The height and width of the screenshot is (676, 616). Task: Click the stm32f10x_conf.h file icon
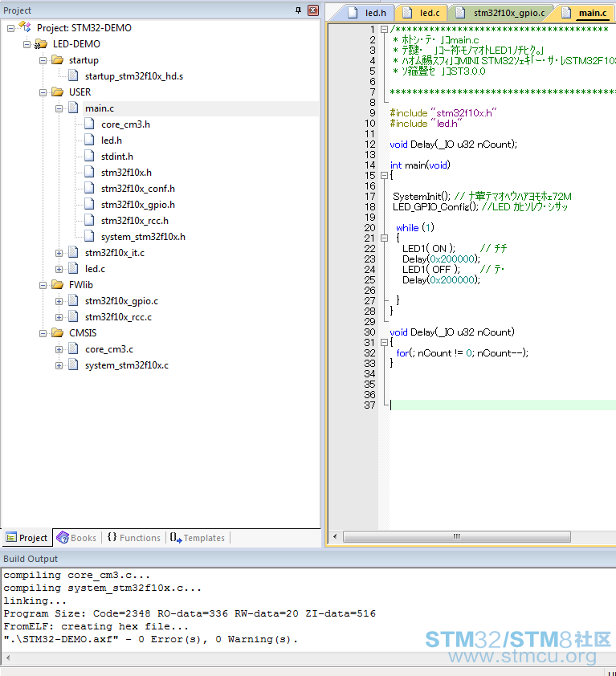pyautogui.click(x=89, y=189)
